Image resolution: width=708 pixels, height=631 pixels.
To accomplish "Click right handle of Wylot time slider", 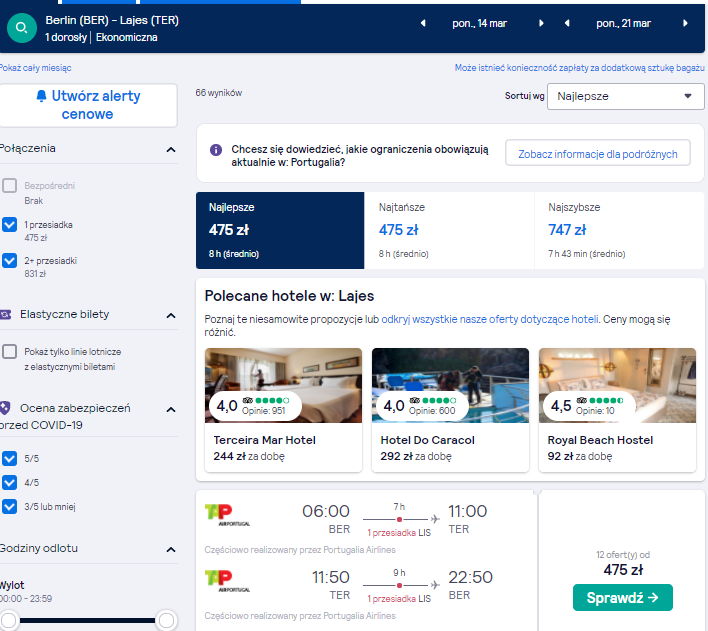I will [x=166, y=620].
